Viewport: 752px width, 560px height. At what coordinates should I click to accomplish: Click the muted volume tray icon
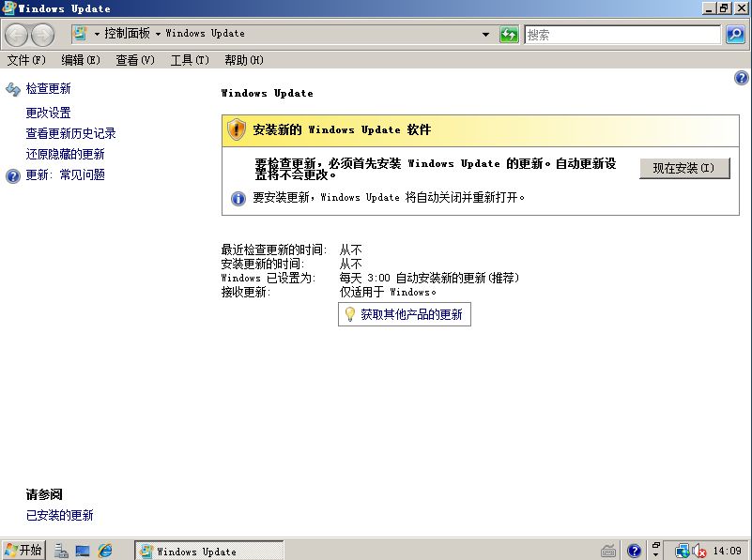pos(699,551)
